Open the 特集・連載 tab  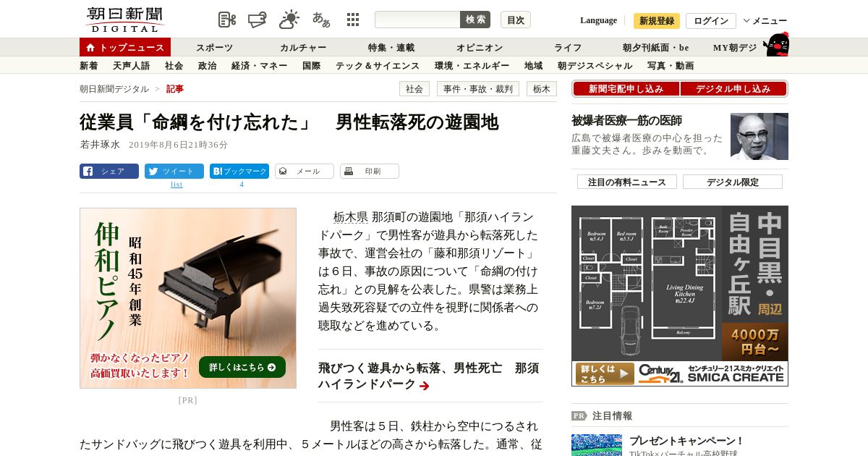coord(391,48)
